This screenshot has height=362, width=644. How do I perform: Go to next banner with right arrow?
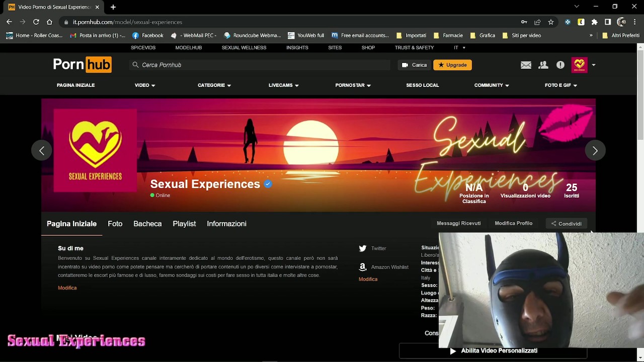click(x=595, y=151)
